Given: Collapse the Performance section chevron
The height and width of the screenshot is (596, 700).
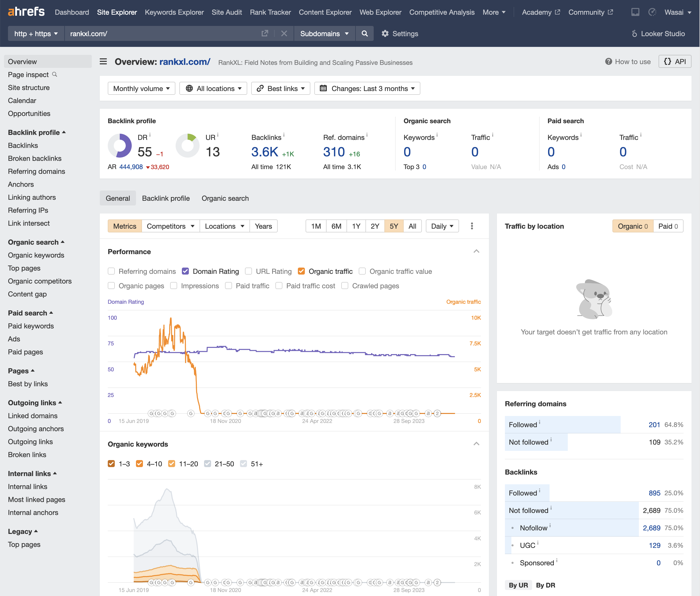Looking at the screenshot, I should pos(476,251).
